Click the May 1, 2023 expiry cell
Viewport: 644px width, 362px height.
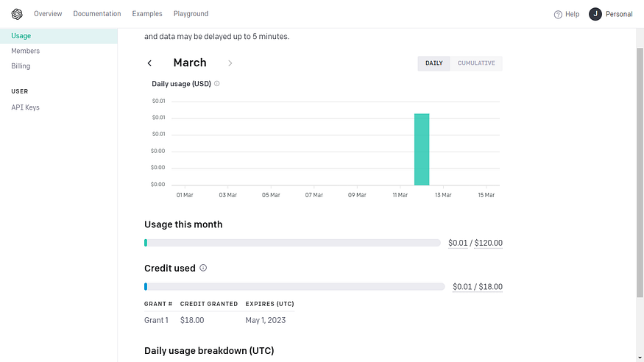click(x=265, y=320)
